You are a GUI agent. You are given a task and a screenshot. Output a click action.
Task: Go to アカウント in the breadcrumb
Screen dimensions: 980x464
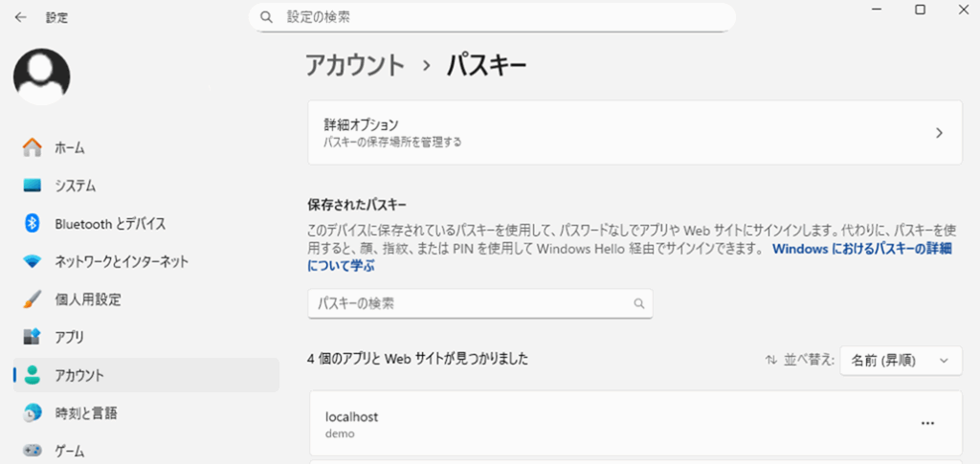point(354,65)
